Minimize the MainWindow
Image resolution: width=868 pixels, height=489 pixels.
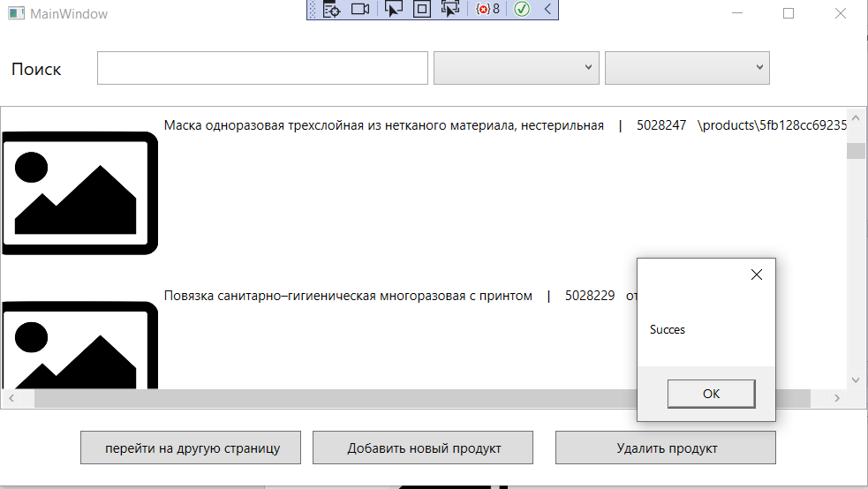tap(736, 13)
